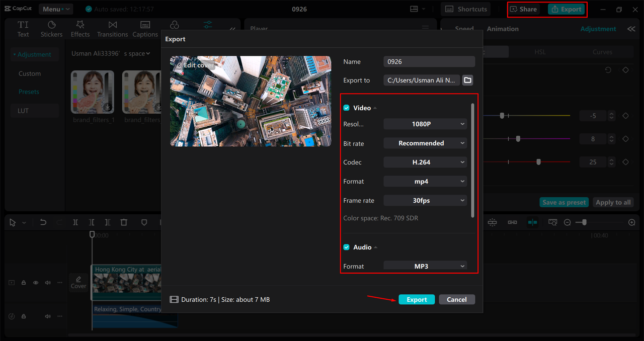The height and width of the screenshot is (341, 644).
Task: Uncheck the Video checkbox in the Export dialog
Action: click(x=346, y=108)
